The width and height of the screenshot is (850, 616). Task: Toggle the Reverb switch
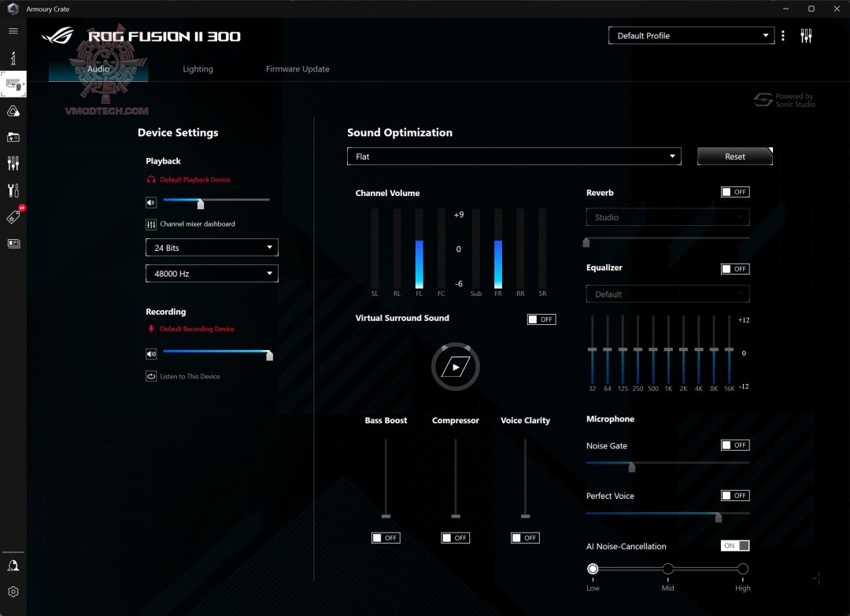735,192
